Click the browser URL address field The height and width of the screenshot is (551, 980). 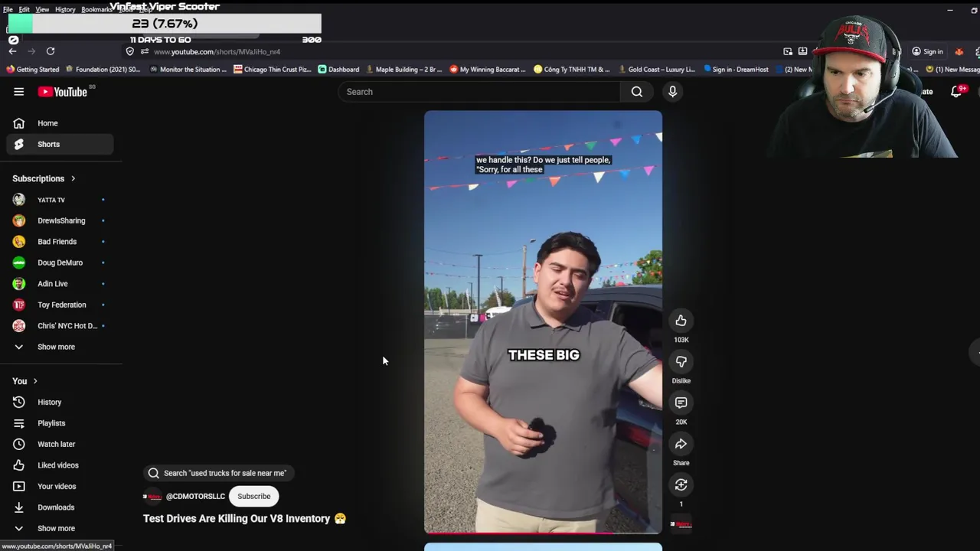452,51
